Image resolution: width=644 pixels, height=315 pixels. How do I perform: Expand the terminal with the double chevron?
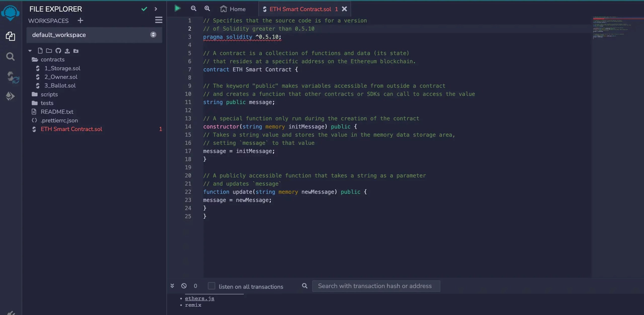click(172, 286)
